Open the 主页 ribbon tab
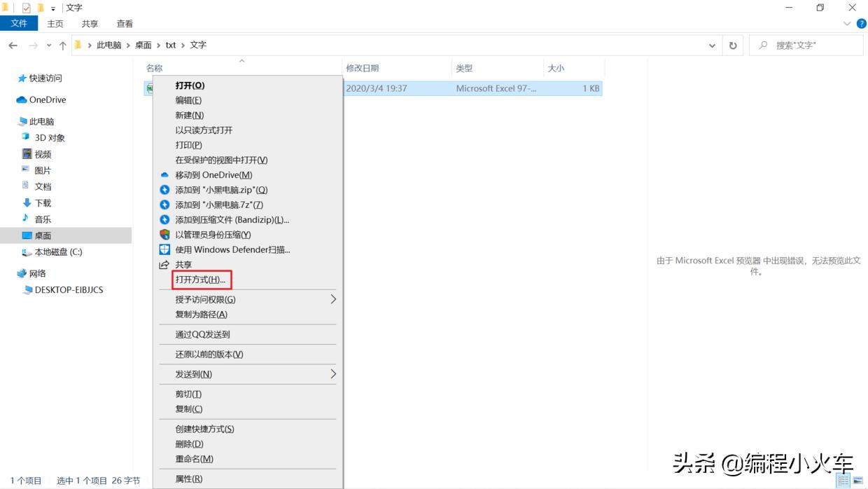 pyautogui.click(x=55, y=23)
